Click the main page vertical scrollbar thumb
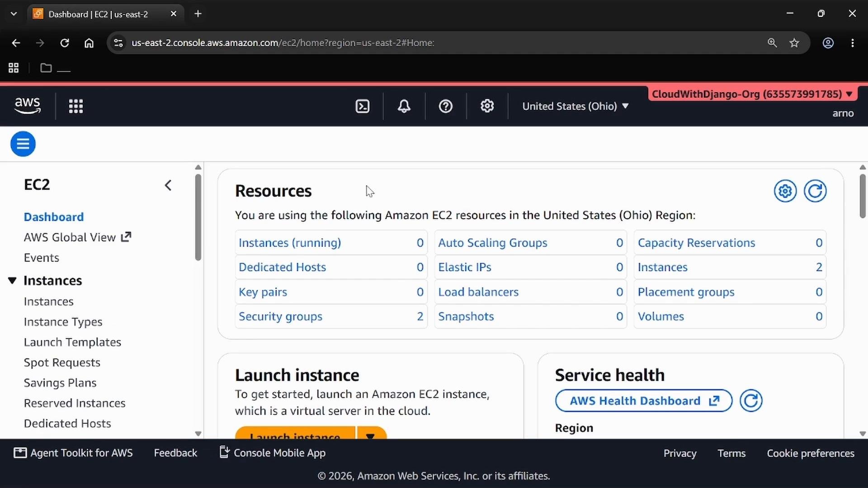The height and width of the screenshot is (488, 868). point(863,196)
